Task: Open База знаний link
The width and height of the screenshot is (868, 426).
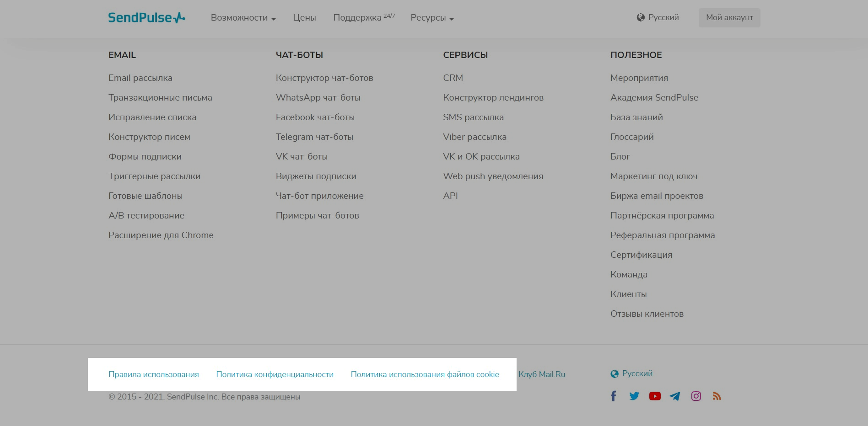Action: pos(636,117)
